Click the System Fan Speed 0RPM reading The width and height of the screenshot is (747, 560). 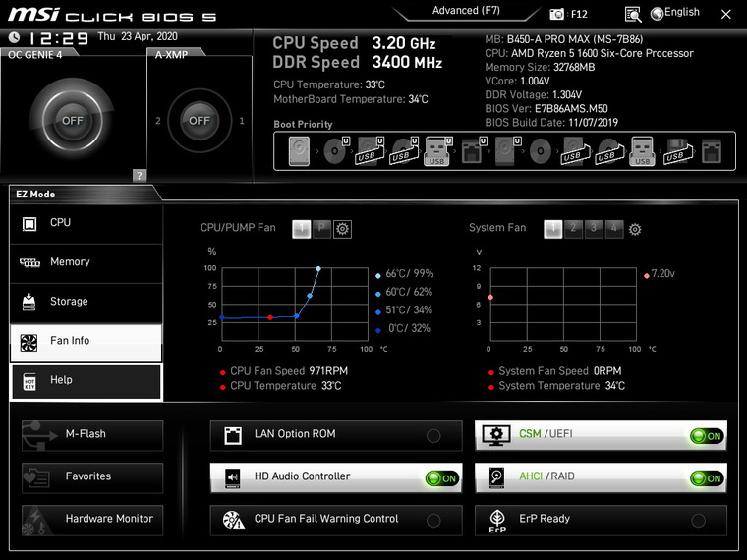[x=560, y=371]
